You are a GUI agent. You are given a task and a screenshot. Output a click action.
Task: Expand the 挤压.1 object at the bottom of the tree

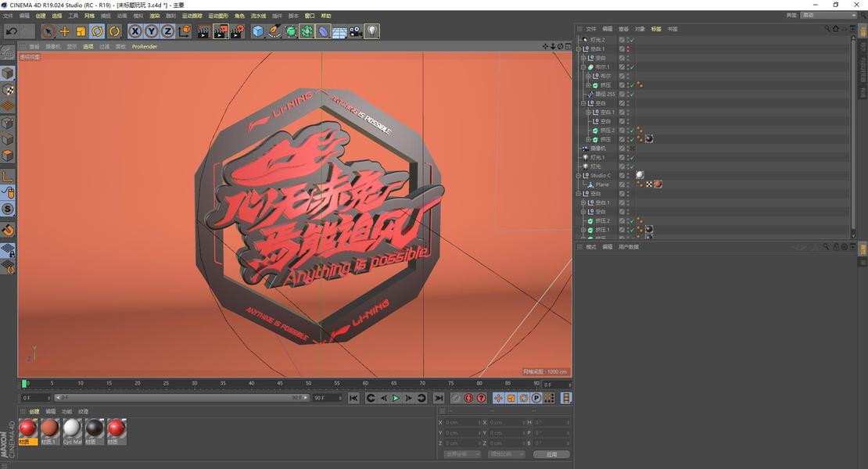click(x=583, y=230)
